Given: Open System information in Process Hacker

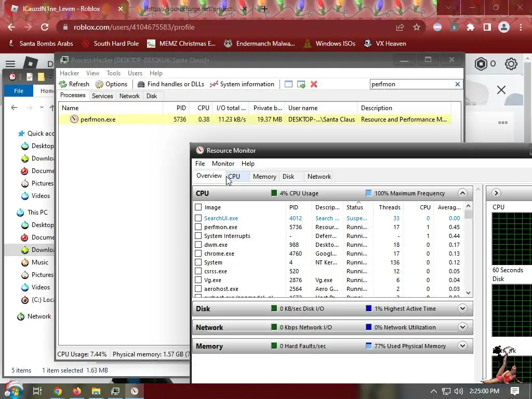Looking at the screenshot, I should coord(242,84).
